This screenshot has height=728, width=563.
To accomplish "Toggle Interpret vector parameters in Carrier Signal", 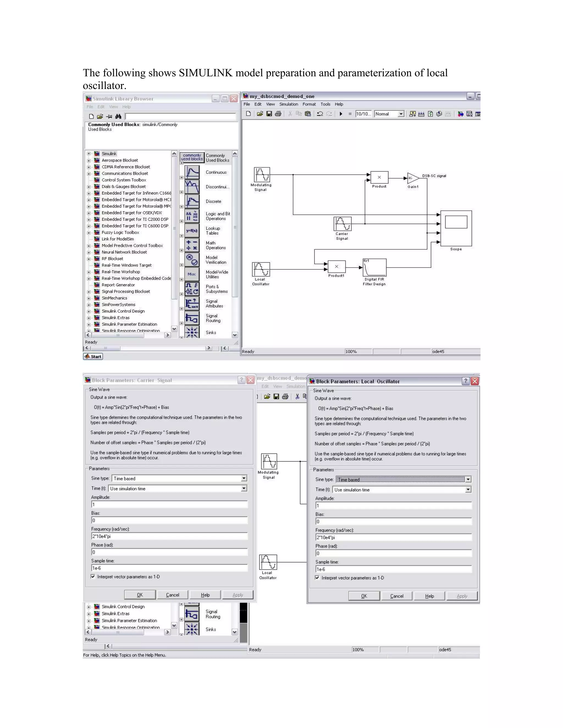I will coord(93,577).
